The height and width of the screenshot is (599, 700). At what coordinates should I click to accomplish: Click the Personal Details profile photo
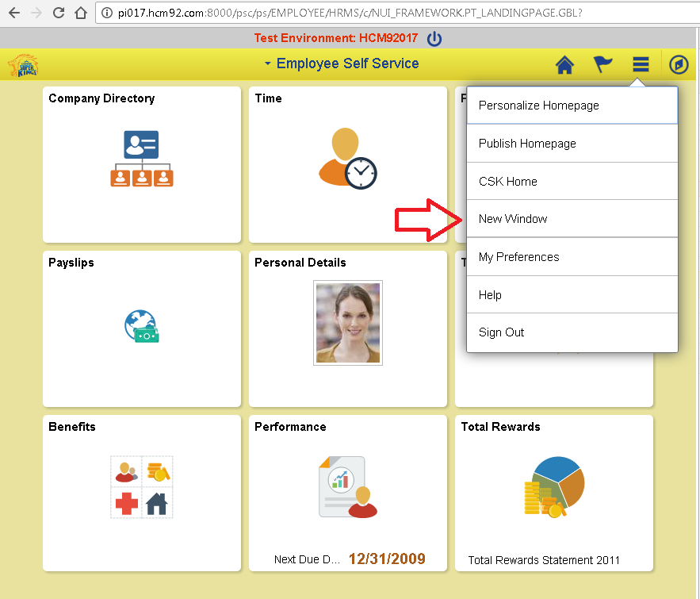347,322
